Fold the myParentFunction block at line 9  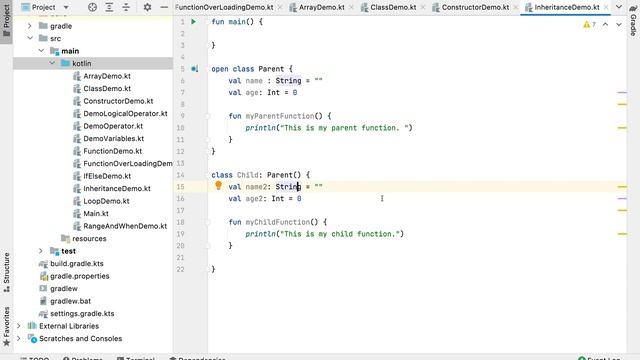pos(207,116)
